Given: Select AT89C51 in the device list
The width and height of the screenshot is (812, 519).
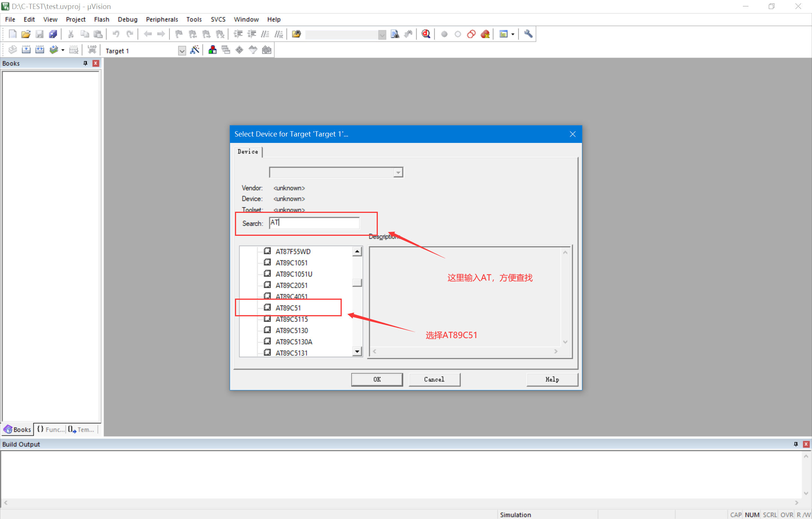Looking at the screenshot, I should pyautogui.click(x=288, y=308).
